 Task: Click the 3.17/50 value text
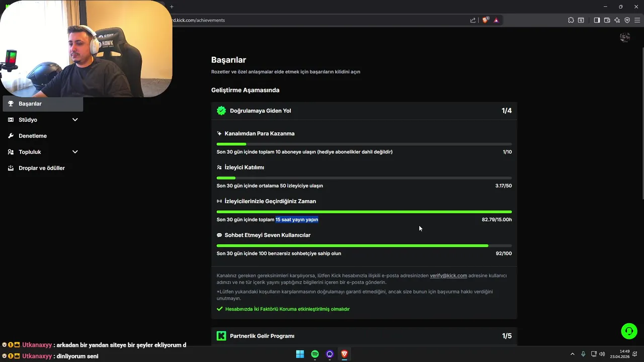[x=504, y=186]
